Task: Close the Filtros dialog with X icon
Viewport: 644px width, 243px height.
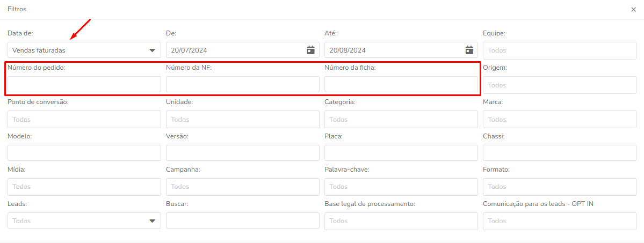Action: (633, 10)
